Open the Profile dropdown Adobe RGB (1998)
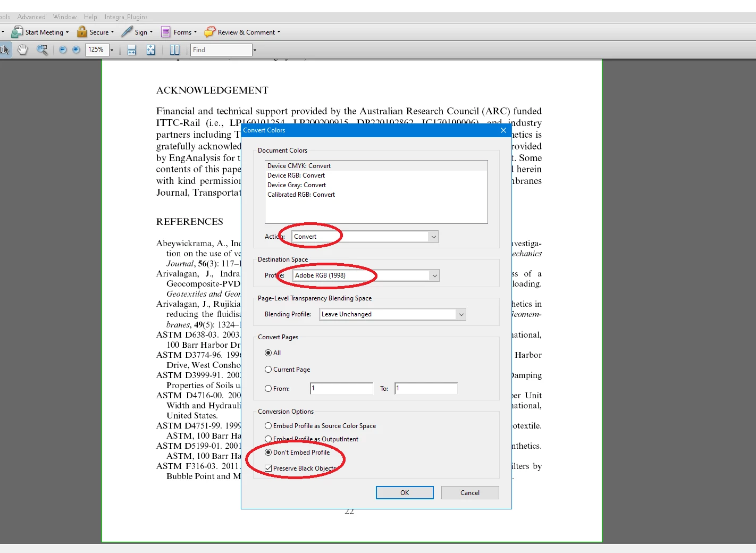Screen dimensions: 756x553 366,275
